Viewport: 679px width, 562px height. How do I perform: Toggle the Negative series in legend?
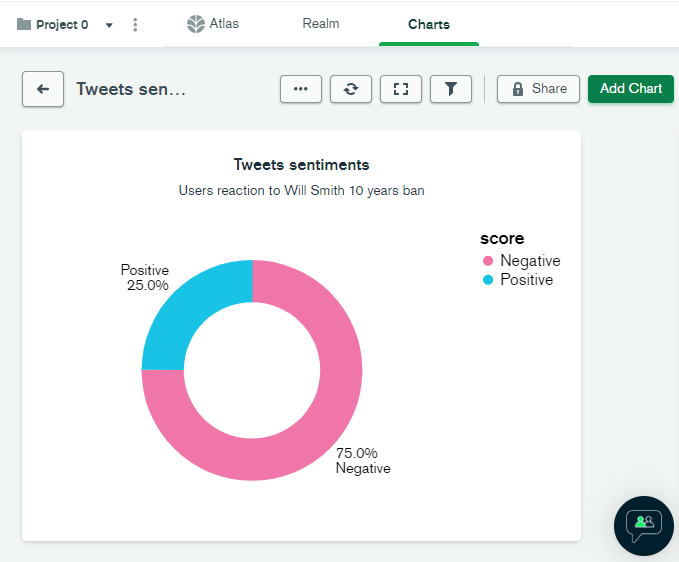pyautogui.click(x=521, y=261)
